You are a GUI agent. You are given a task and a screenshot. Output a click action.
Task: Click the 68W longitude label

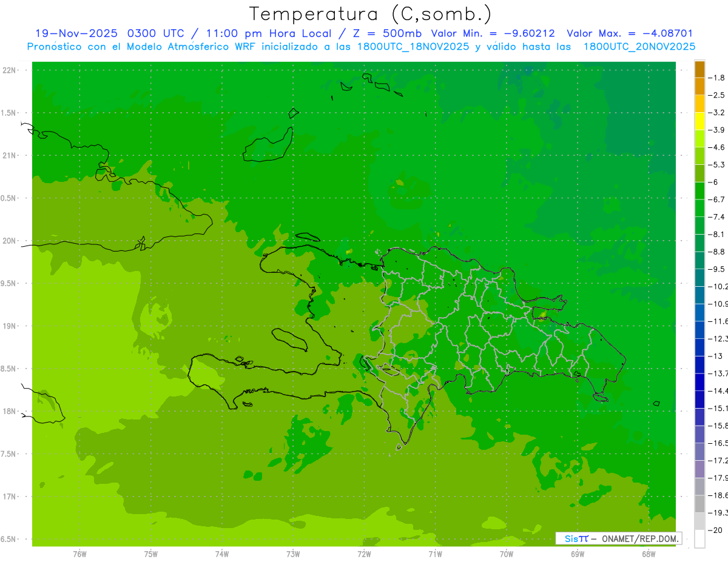coord(649,554)
